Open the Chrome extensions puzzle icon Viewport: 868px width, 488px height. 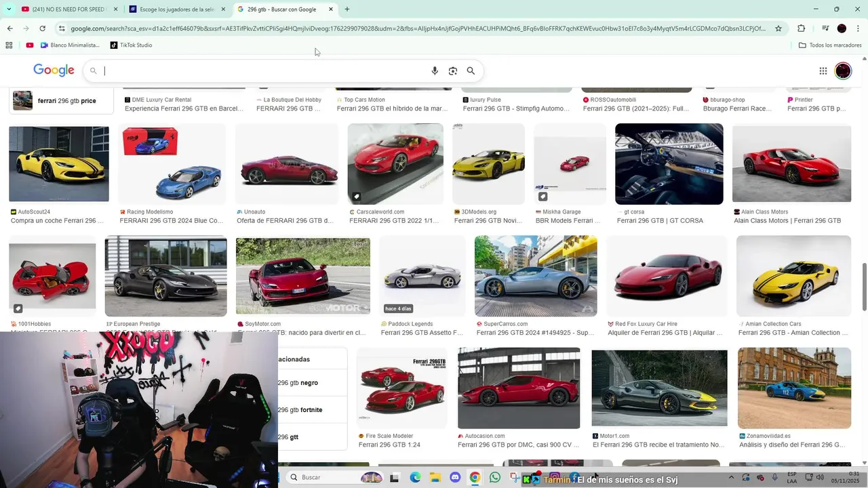801,28
